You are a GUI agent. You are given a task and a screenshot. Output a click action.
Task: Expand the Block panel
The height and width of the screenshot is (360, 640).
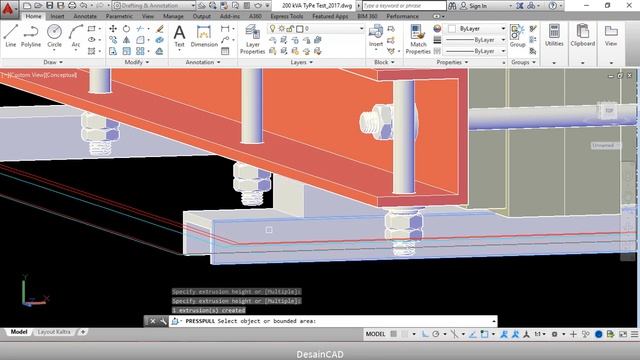coord(384,62)
